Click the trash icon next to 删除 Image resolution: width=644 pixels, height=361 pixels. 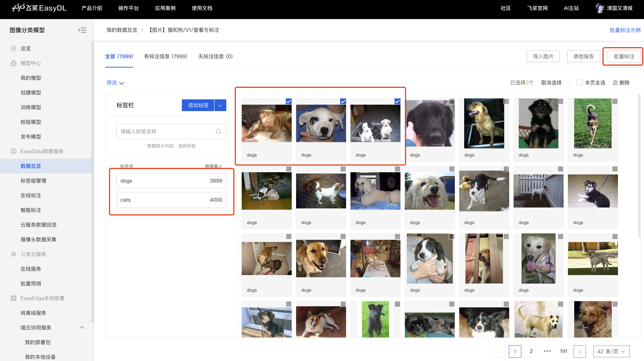tap(615, 83)
